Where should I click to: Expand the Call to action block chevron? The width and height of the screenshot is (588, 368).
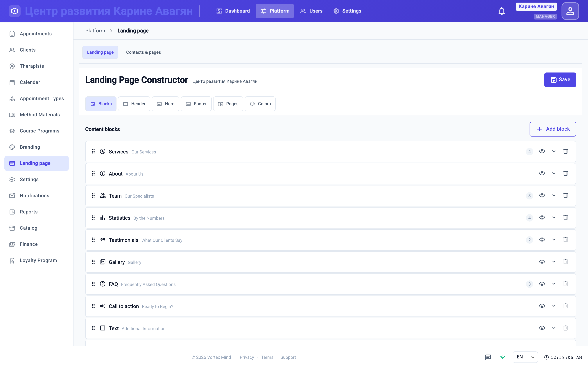[x=554, y=306]
